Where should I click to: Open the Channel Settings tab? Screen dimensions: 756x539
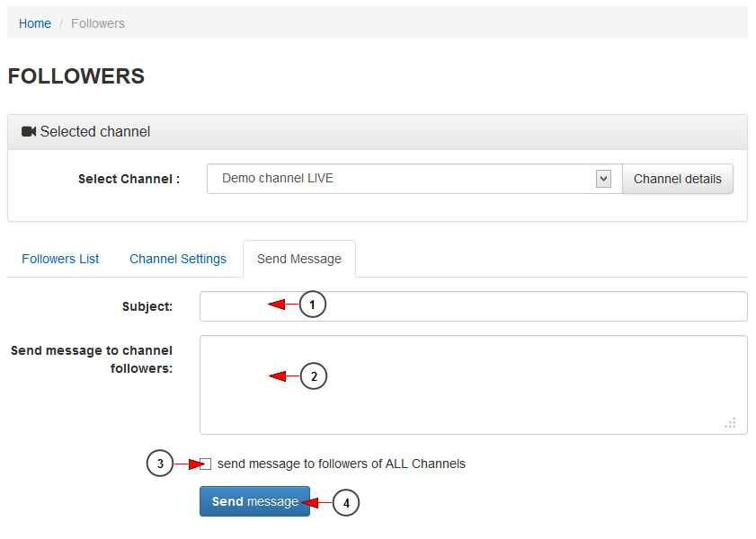(178, 259)
